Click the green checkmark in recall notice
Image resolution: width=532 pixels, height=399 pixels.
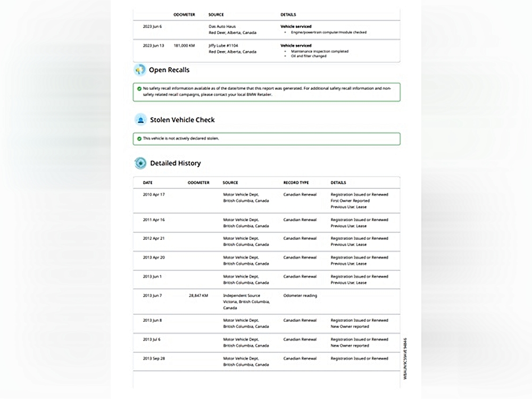coord(139,88)
